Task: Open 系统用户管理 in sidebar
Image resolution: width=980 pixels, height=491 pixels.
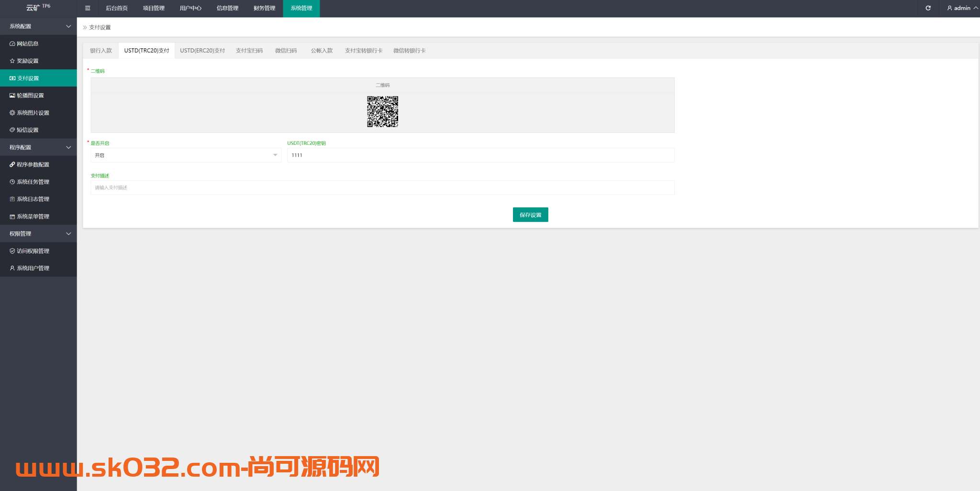Action: tap(38, 268)
